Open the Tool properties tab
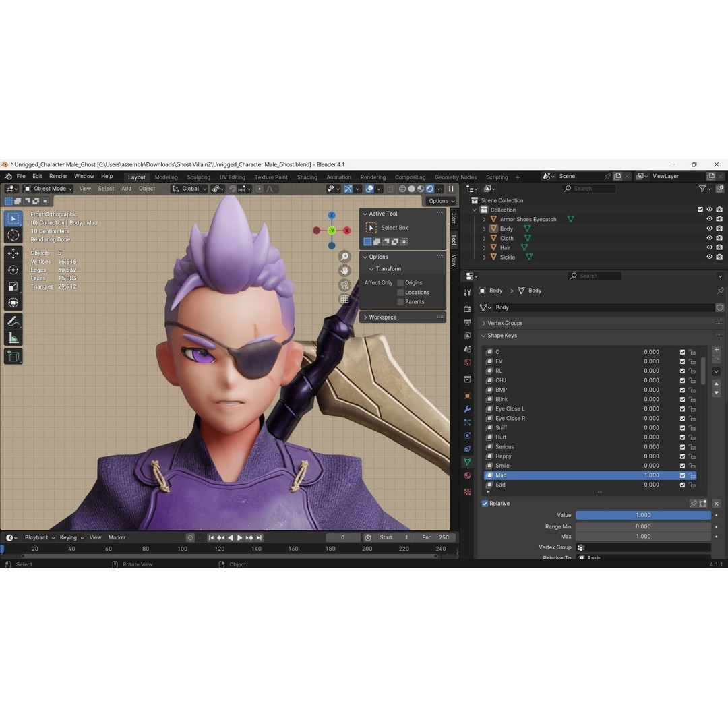 click(468, 293)
